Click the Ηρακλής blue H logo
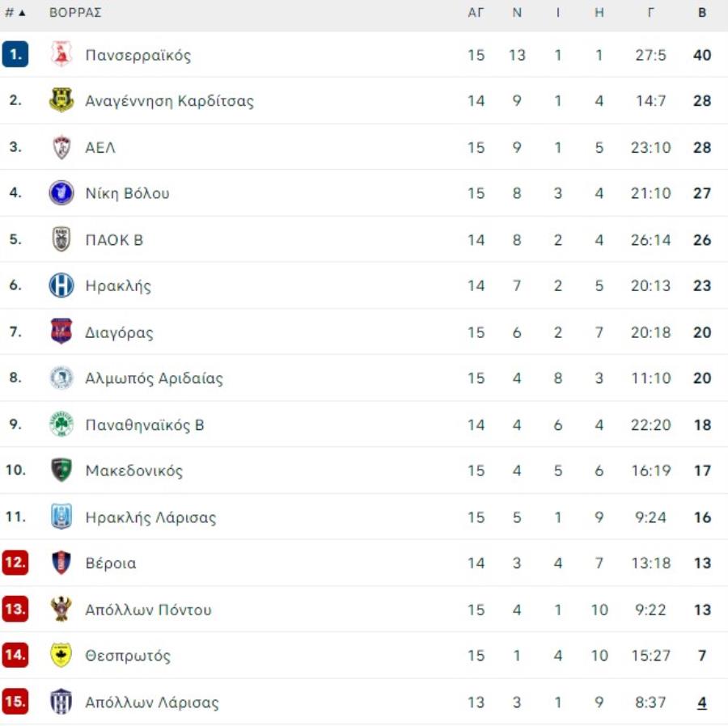Image resolution: width=728 pixels, height=726 pixels. coord(61,285)
